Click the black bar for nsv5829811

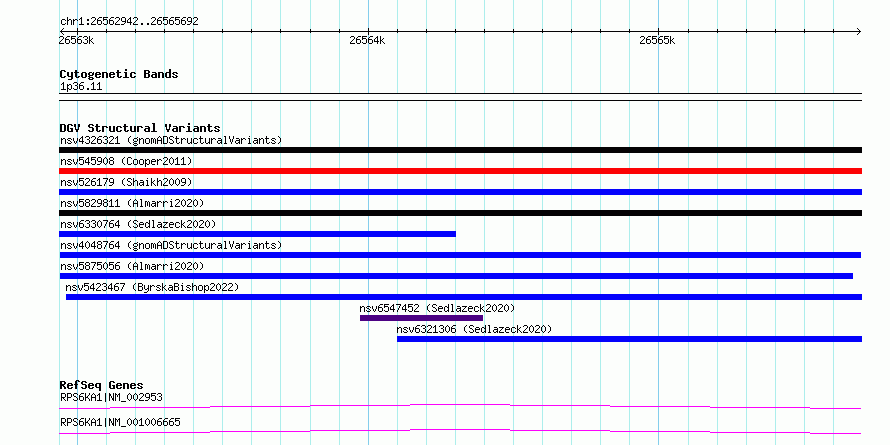(460, 213)
